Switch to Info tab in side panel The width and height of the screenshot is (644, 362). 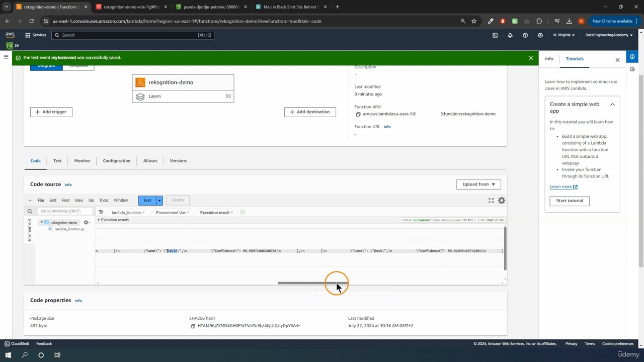point(549,59)
